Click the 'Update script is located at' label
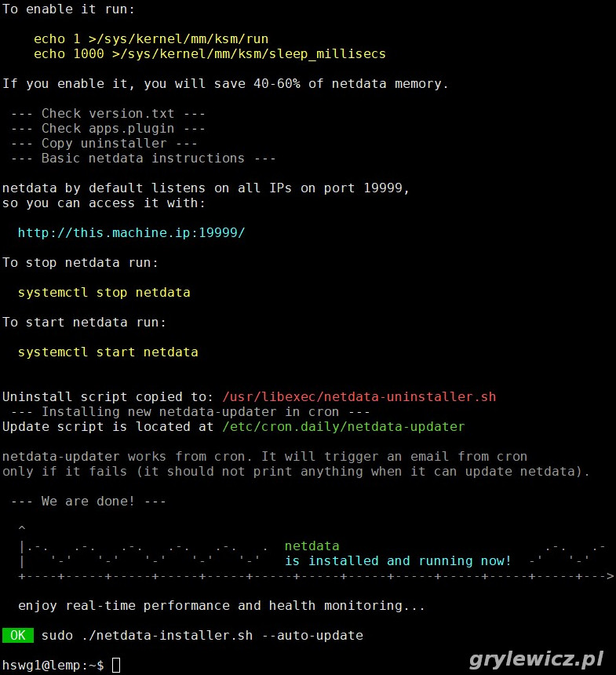This screenshot has height=675, width=616. (x=108, y=427)
